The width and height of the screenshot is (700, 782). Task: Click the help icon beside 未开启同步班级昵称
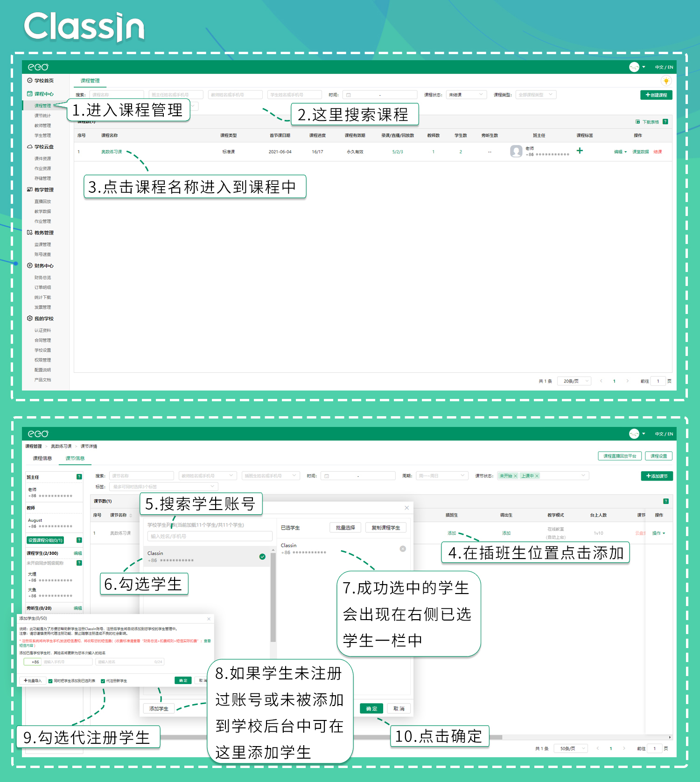tap(79, 563)
